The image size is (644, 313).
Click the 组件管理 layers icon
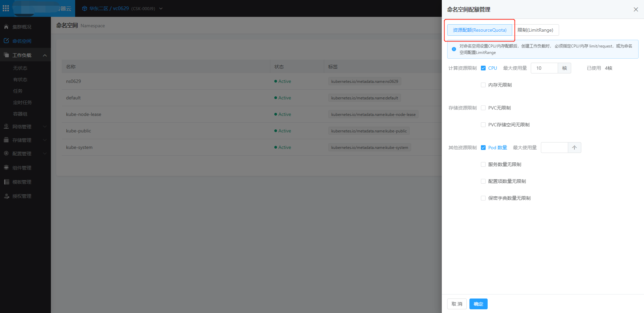click(x=6, y=167)
